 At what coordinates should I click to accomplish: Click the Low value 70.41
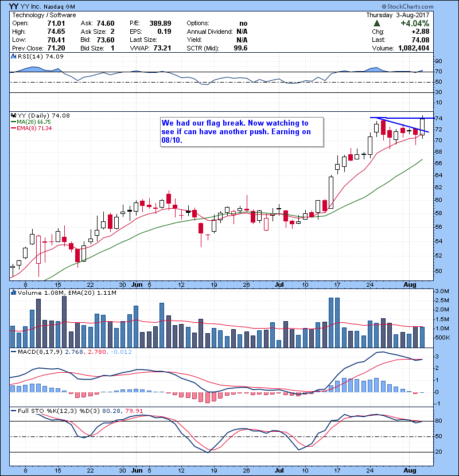(56, 40)
